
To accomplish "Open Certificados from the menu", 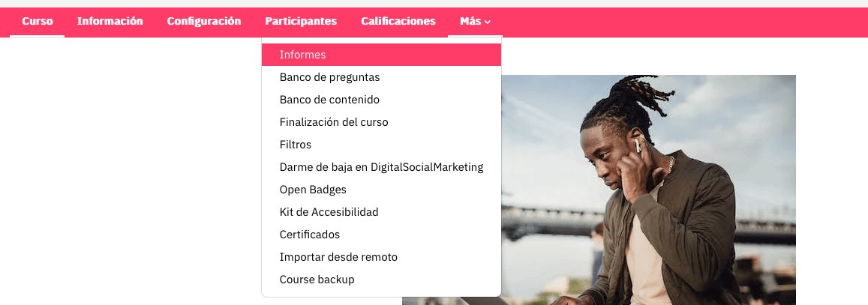I will tap(381, 235).
